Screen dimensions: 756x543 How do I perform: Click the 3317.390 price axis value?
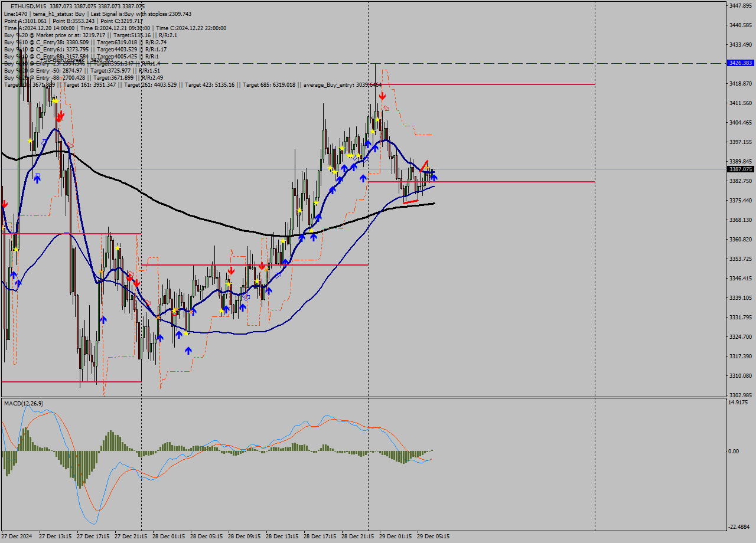coord(741,356)
